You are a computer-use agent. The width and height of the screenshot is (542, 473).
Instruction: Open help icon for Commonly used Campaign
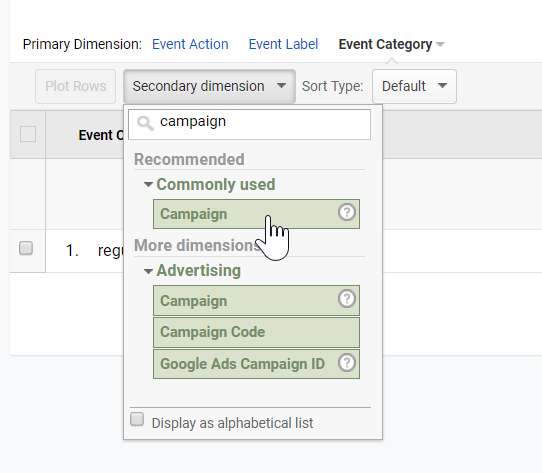347,212
